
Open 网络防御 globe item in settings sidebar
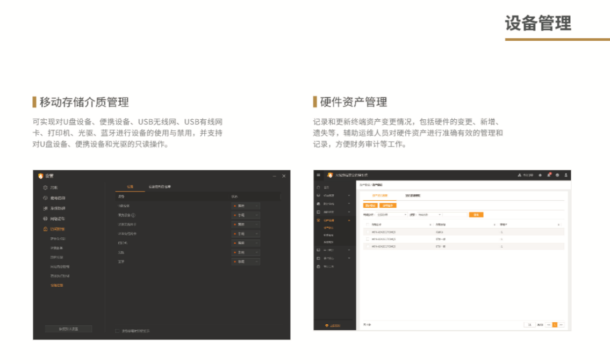point(54,219)
